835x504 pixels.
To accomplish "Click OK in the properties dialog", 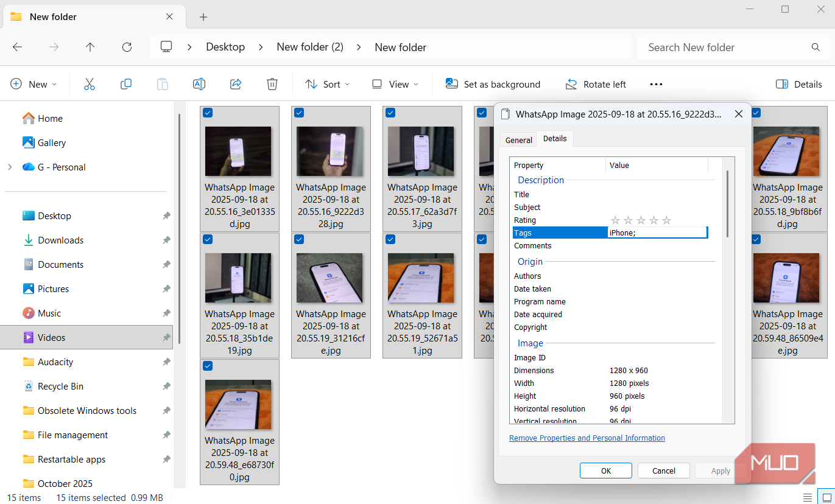I will [606, 471].
